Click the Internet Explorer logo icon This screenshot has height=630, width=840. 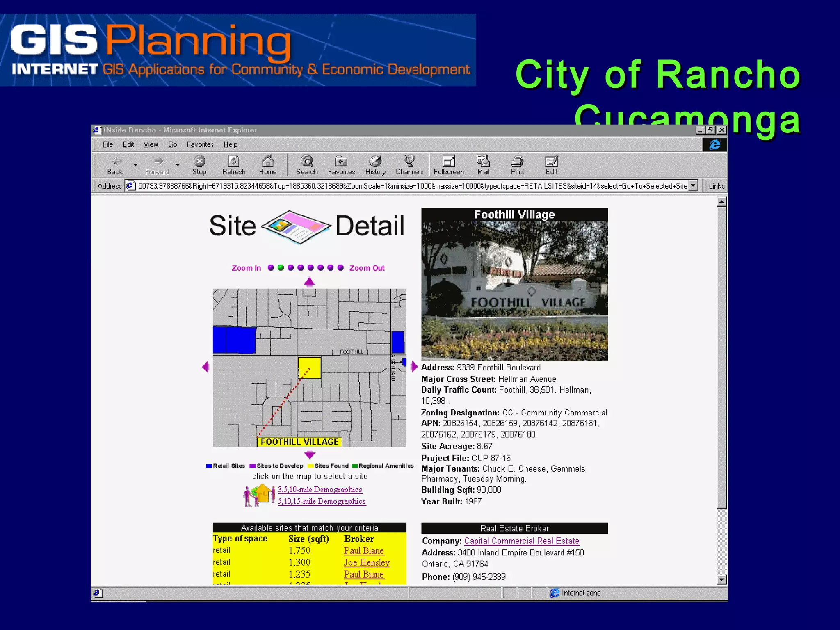pyautogui.click(x=715, y=144)
